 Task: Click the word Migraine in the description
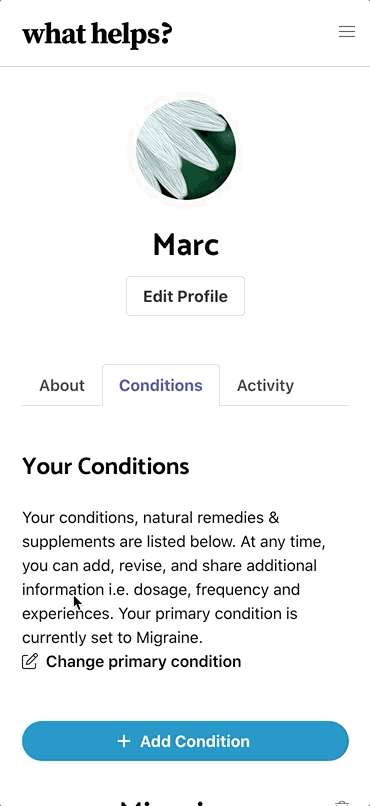168,638
